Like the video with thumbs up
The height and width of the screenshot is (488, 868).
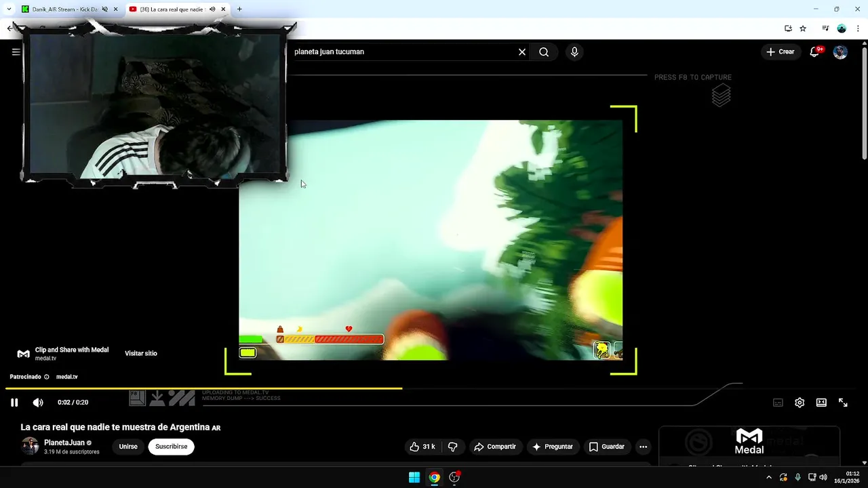pyautogui.click(x=422, y=447)
